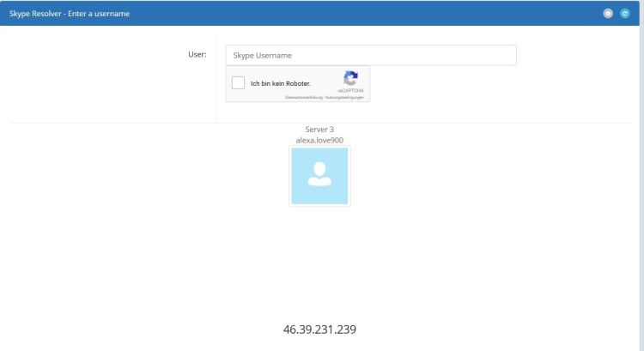The width and height of the screenshot is (644, 351).
Task: Click the cyan refresh icon in header
Action: click(625, 14)
